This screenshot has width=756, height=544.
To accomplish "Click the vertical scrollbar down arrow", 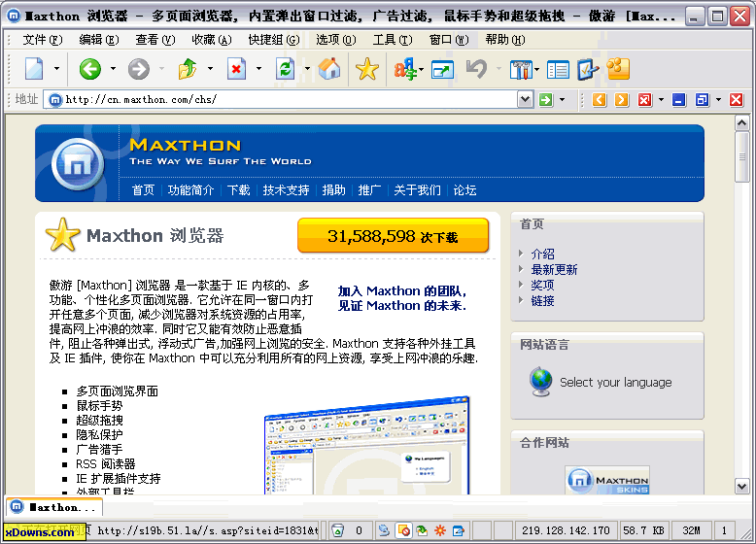I will click(x=742, y=486).
